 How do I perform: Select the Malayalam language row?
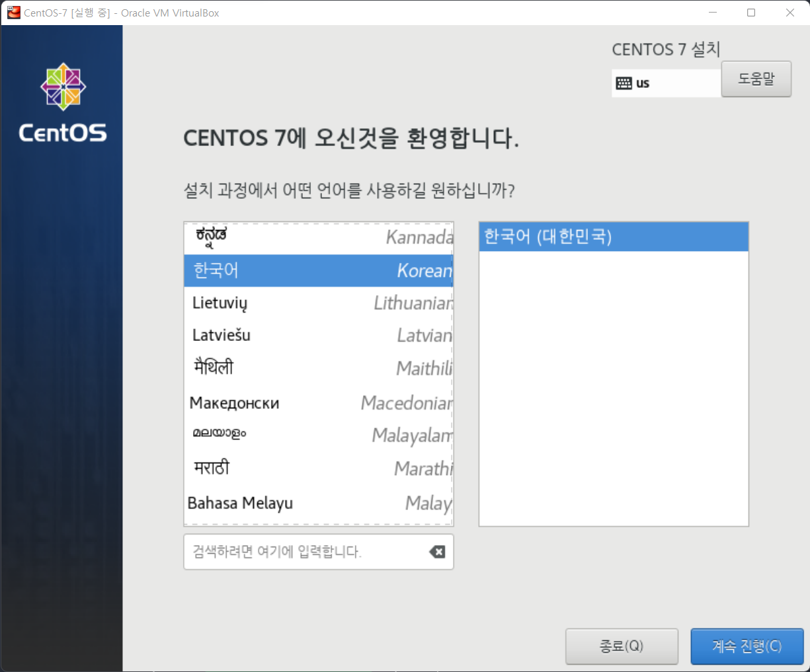tap(319, 435)
